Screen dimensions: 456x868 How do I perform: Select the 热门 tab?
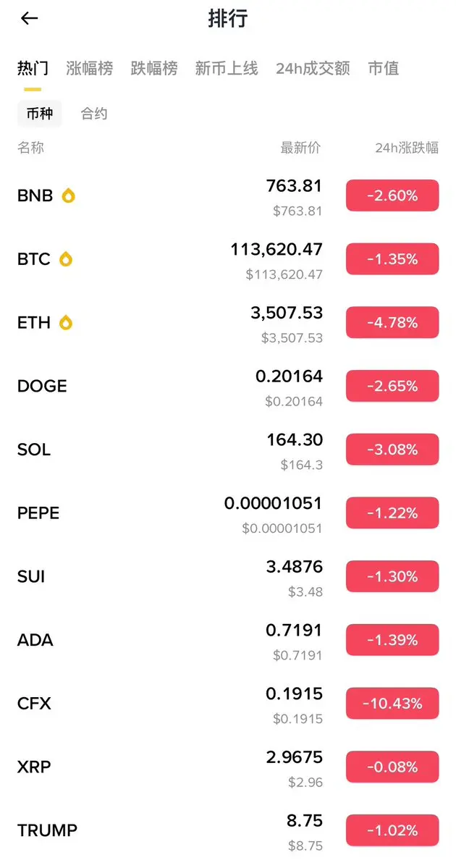point(33,69)
